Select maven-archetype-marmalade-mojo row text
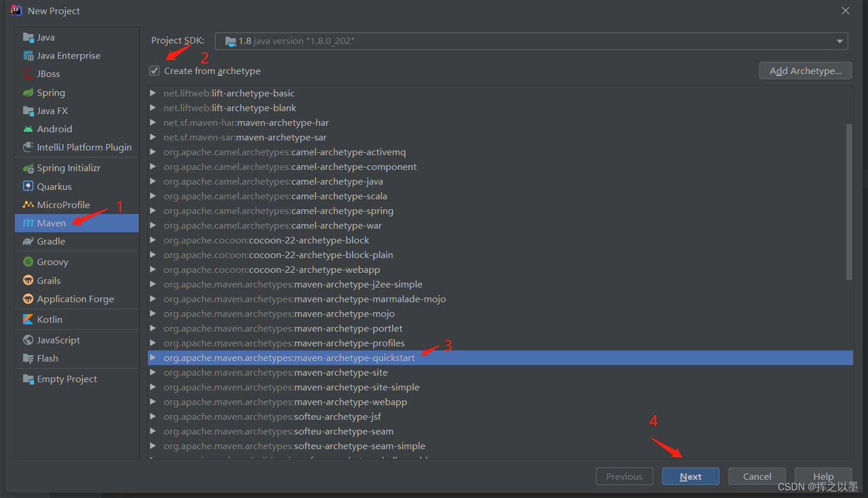Image resolution: width=868 pixels, height=498 pixels. pyautogui.click(x=305, y=299)
